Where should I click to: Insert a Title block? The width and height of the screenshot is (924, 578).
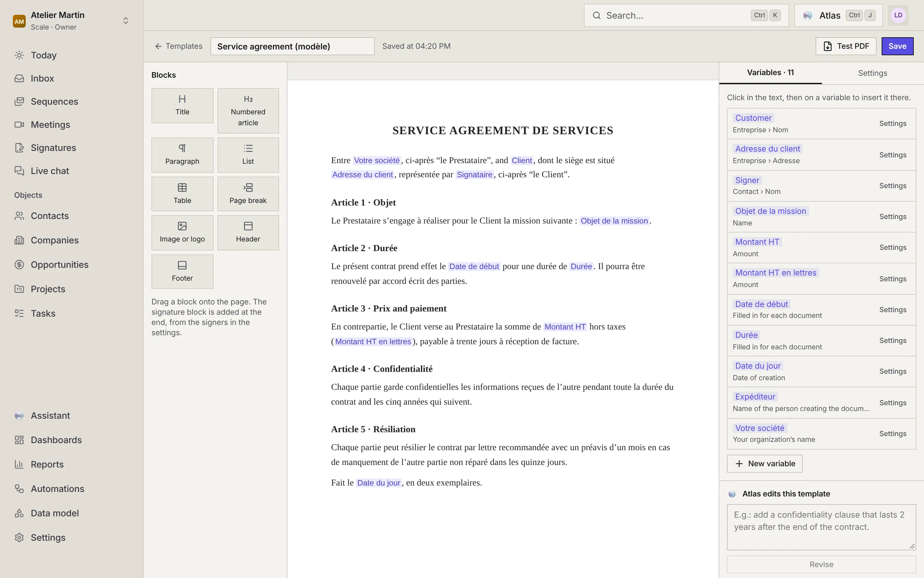click(x=182, y=106)
